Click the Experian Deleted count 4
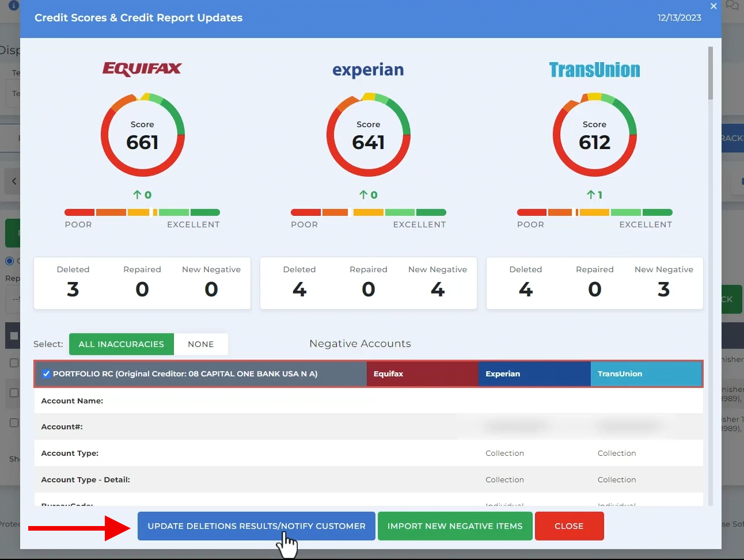The image size is (744, 560). click(x=299, y=289)
